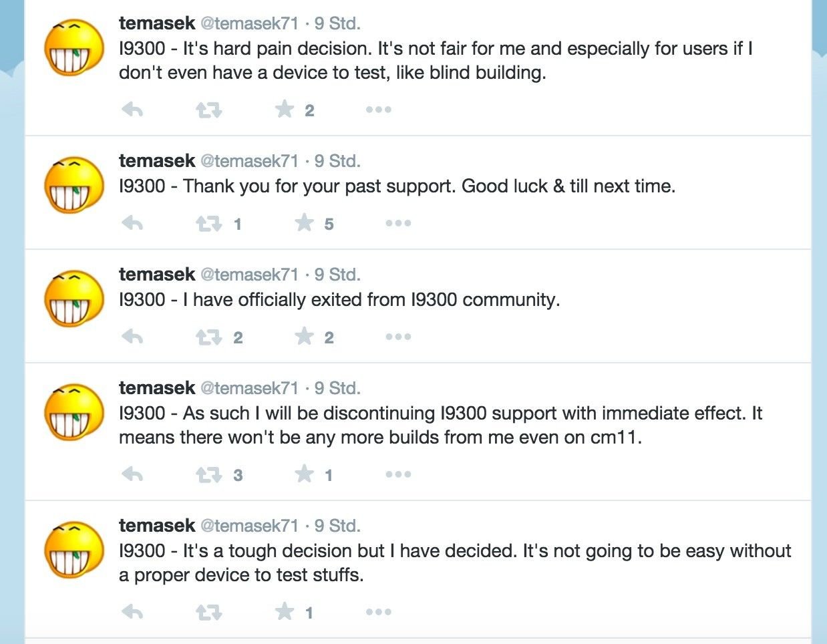
Task: Retweet the 'discontinuing I9300 support' tweet
Action: pyautogui.click(x=209, y=474)
